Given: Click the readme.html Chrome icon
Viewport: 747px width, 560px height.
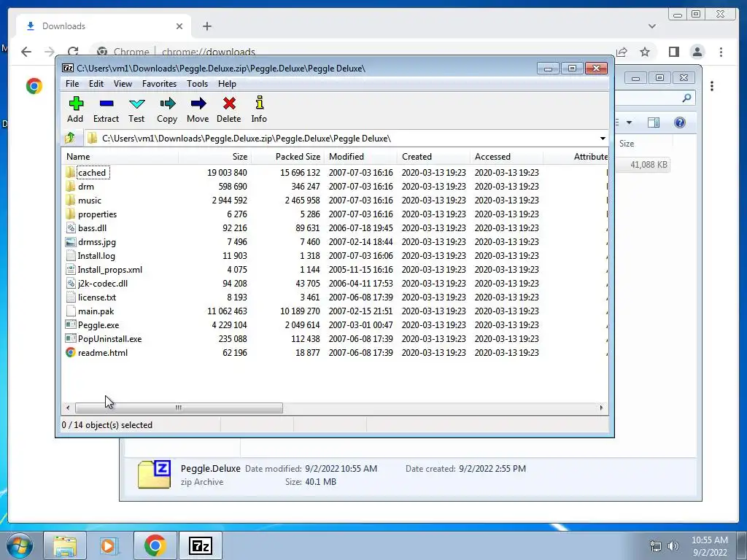Looking at the screenshot, I should [71, 352].
